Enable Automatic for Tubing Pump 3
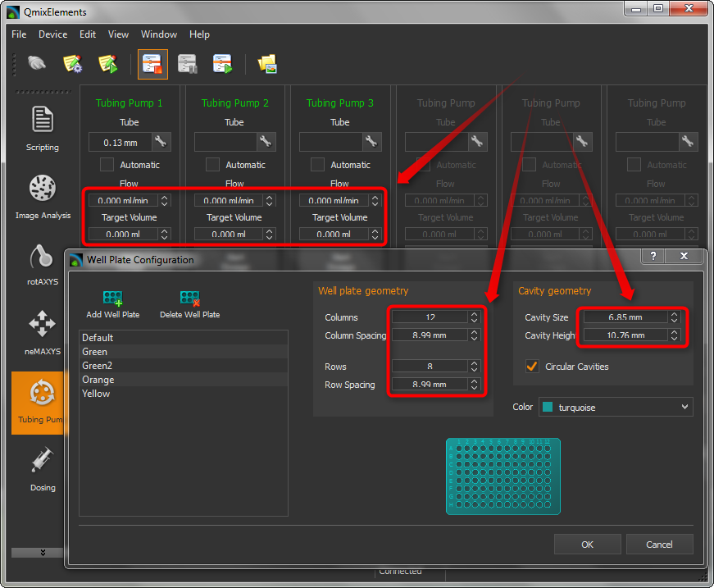This screenshot has height=588, width=714. 318,165
